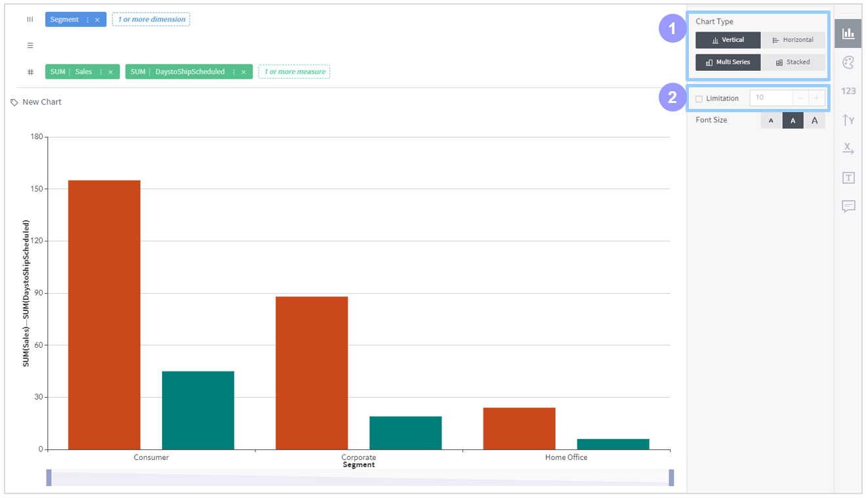Click the Corporate teal bar

coord(405,433)
